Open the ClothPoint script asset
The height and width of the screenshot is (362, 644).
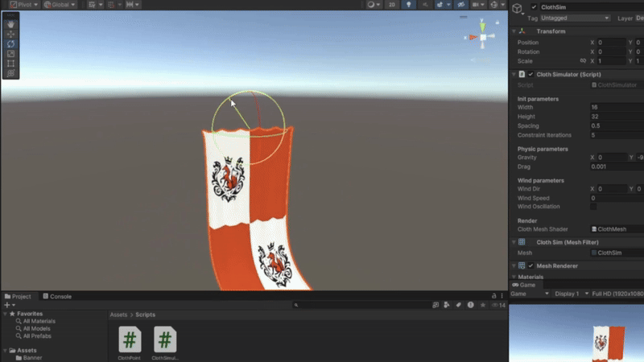tap(130, 339)
